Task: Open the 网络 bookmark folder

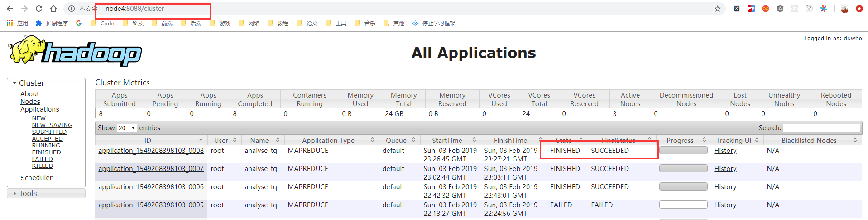Action: coord(249,23)
